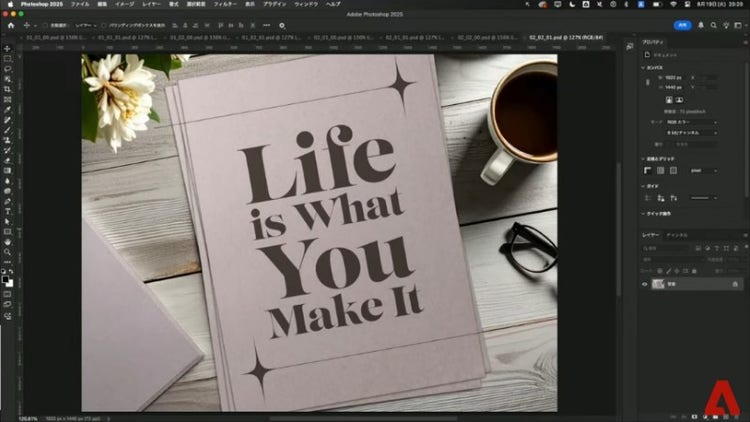Select the Zoom tool
Viewport: 750px width, 422px height.
[7, 252]
